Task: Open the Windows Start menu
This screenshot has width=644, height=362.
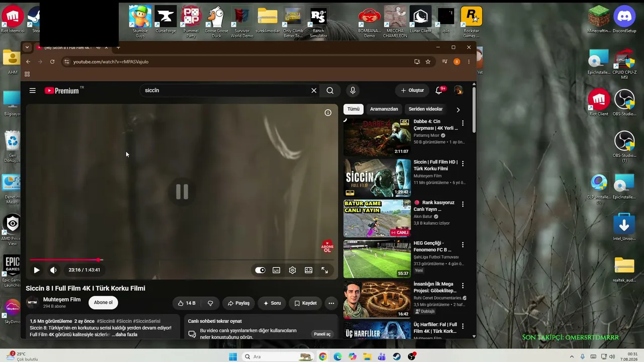Action: click(233, 357)
